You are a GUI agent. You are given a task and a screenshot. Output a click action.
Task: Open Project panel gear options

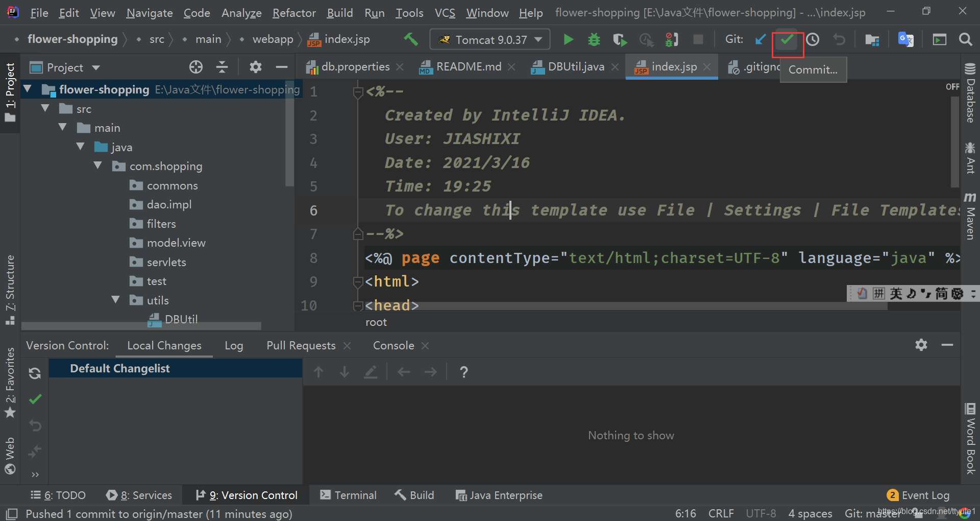coord(255,67)
